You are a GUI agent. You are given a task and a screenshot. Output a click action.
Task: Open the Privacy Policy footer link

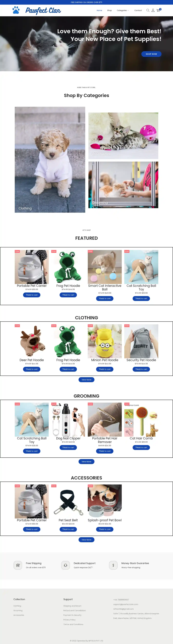(69, 619)
